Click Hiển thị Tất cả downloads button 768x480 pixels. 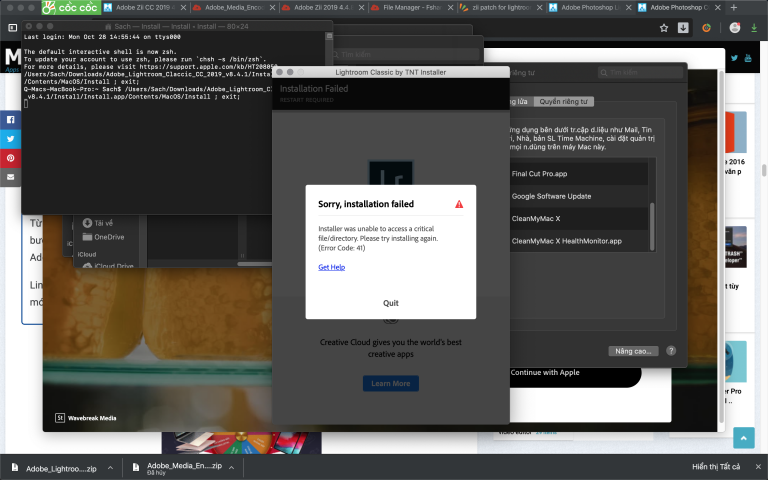[x=716, y=466]
